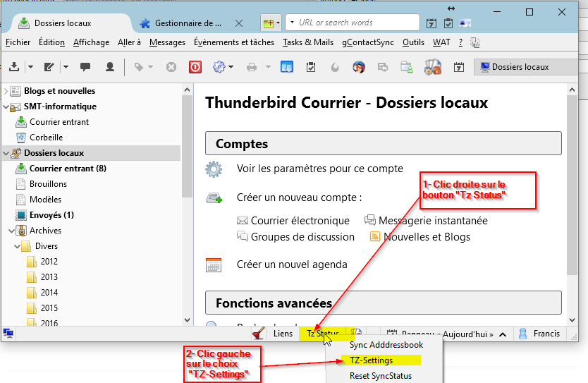The image size is (588, 383).
Task: Click the Print toolbar icon
Action: click(252, 67)
